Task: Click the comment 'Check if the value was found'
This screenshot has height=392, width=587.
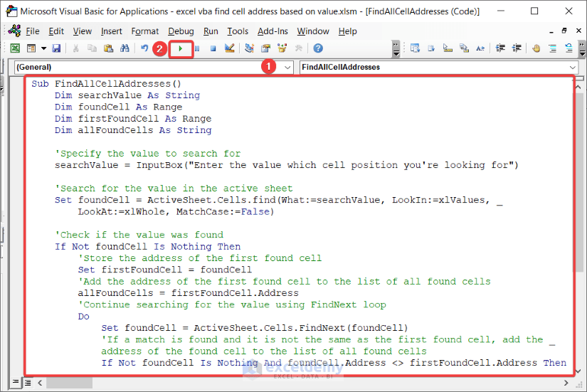Action: 139,235
